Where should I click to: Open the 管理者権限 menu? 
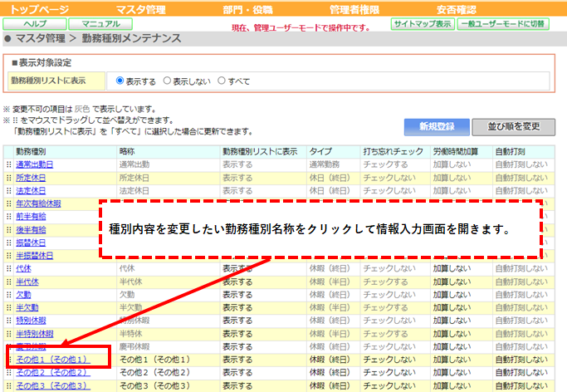coord(354,9)
